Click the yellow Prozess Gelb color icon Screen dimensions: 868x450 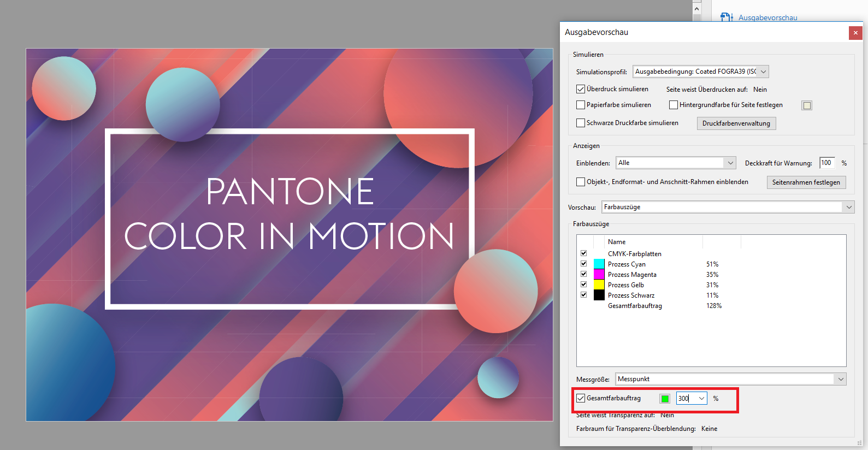point(599,285)
